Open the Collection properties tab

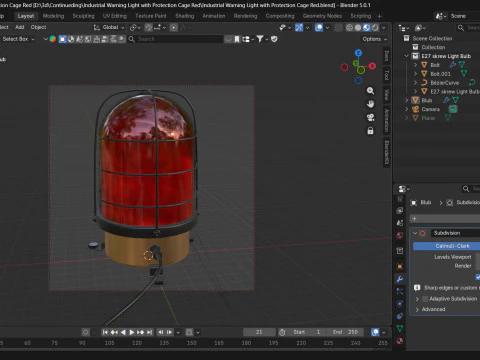(x=400, y=251)
